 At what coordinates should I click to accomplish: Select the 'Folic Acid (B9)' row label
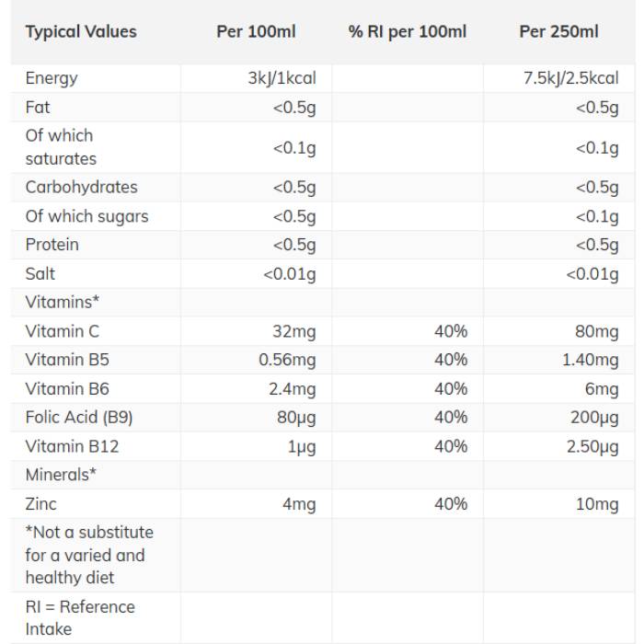pos(79,417)
